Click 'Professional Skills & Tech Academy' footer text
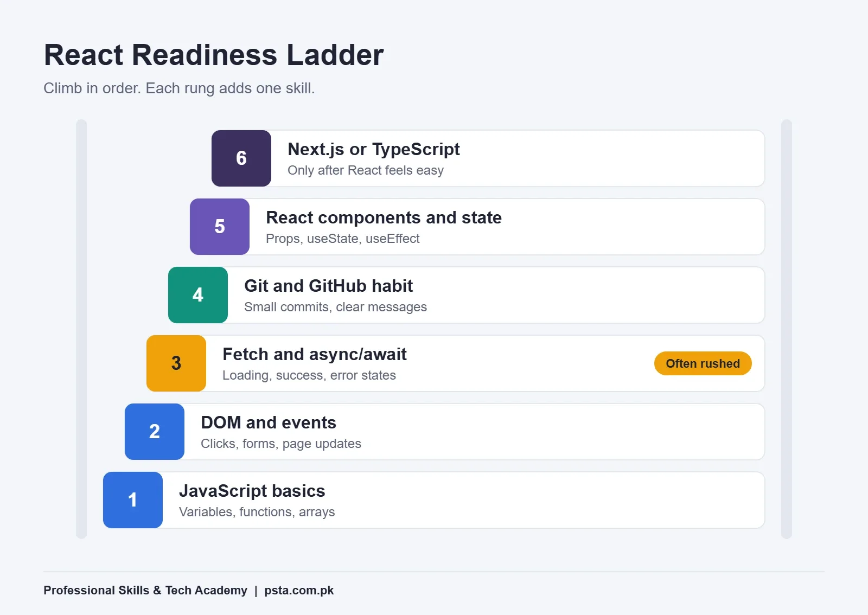Image resolution: width=868 pixels, height=615 pixels. 145,590
